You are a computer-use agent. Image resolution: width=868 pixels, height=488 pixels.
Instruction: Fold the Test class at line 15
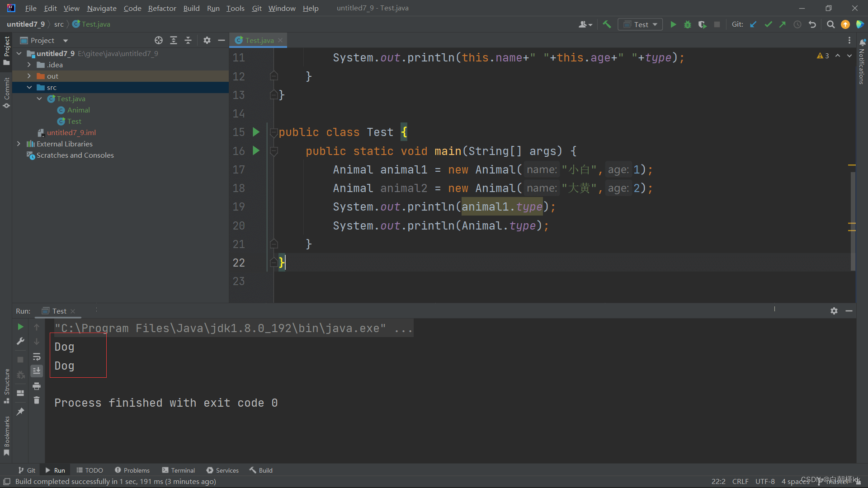274,132
